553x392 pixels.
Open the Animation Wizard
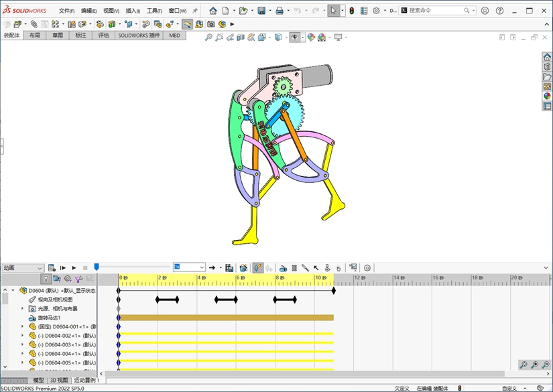coord(243,268)
